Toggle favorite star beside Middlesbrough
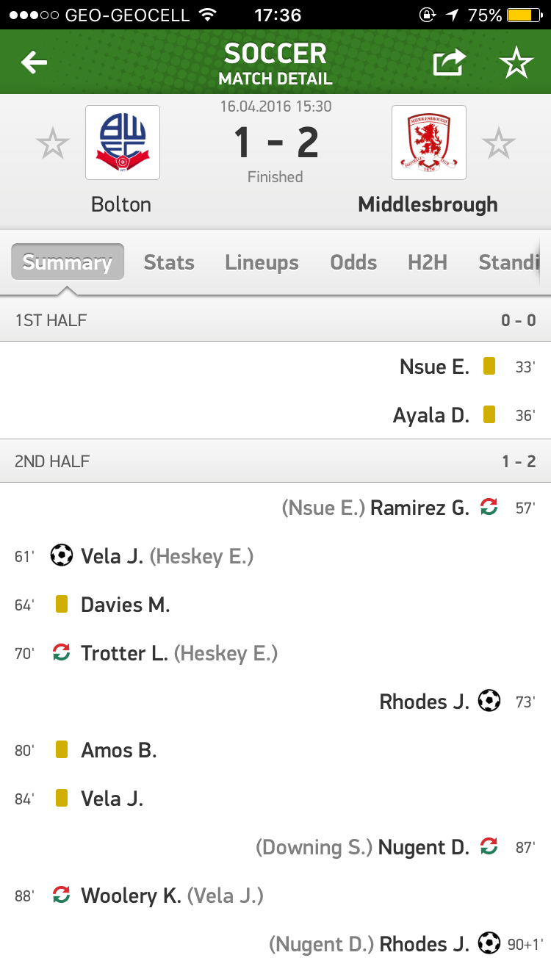The width and height of the screenshot is (551, 980). [x=499, y=143]
